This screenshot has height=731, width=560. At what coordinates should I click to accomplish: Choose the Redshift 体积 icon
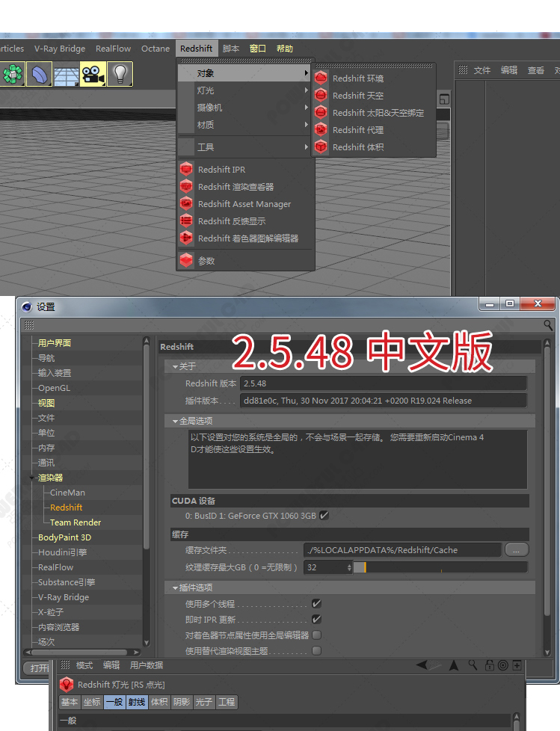pos(321,146)
